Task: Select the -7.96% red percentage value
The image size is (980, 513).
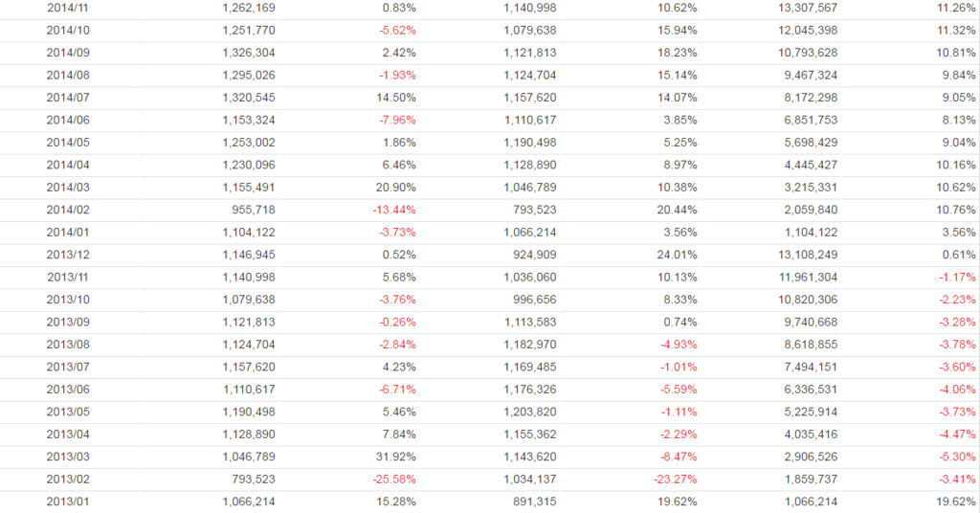Action: pyautogui.click(x=397, y=120)
